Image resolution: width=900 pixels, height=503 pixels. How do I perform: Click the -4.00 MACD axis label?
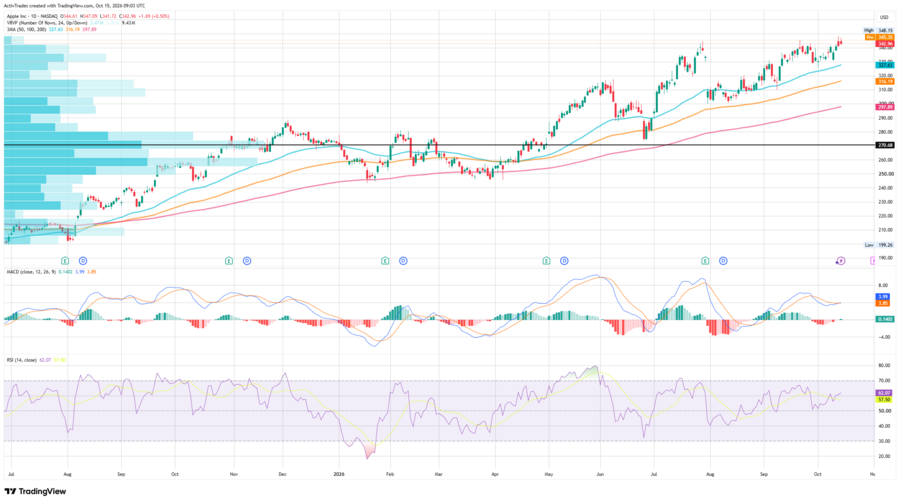pyautogui.click(x=884, y=337)
